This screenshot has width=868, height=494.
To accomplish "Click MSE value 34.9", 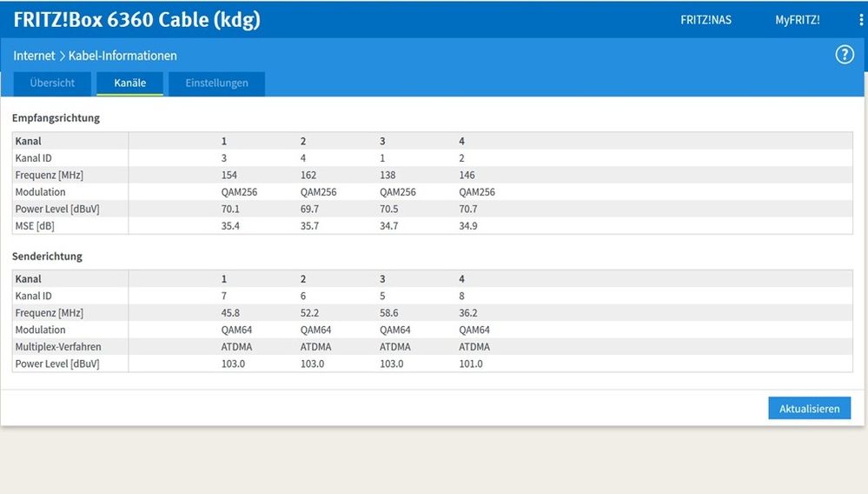I will coord(467,226).
